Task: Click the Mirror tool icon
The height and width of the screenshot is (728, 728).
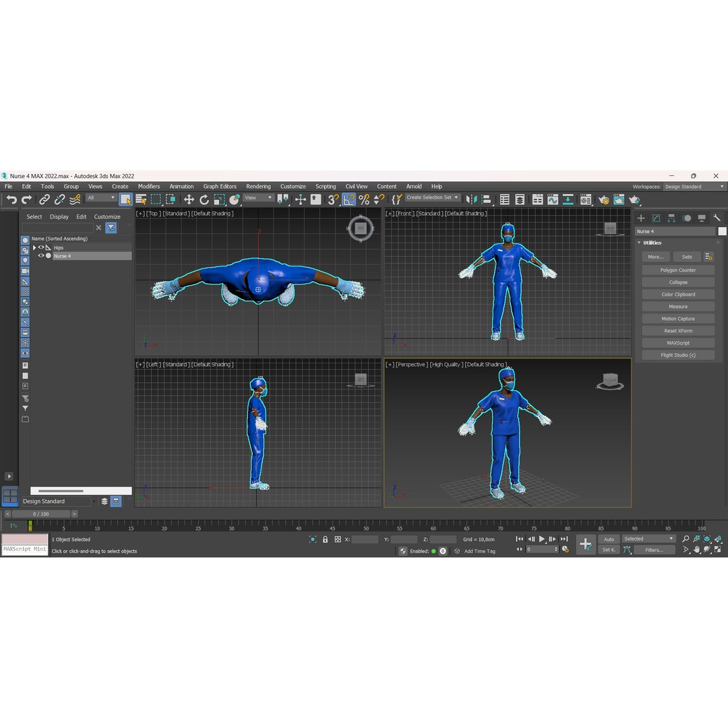Action: pyautogui.click(x=471, y=200)
